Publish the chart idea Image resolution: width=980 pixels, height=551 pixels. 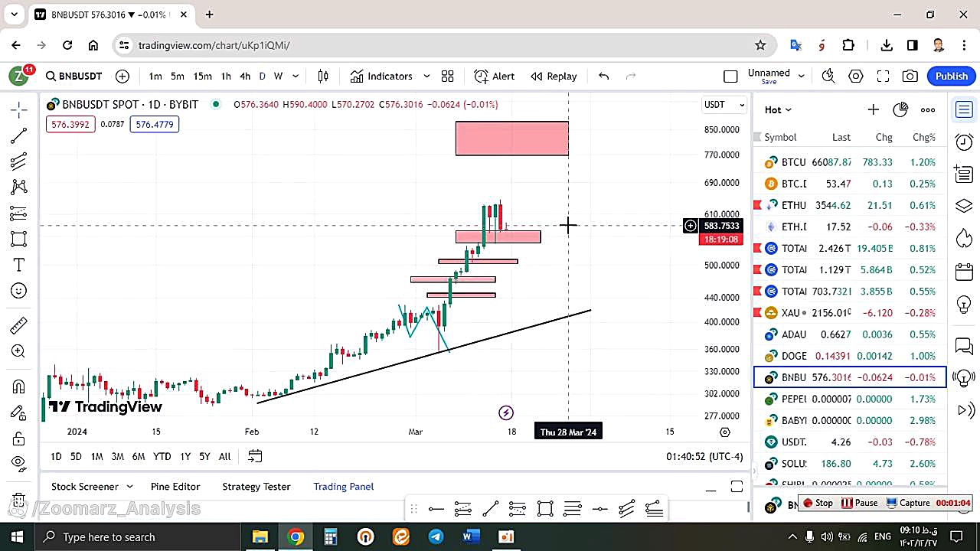point(952,76)
